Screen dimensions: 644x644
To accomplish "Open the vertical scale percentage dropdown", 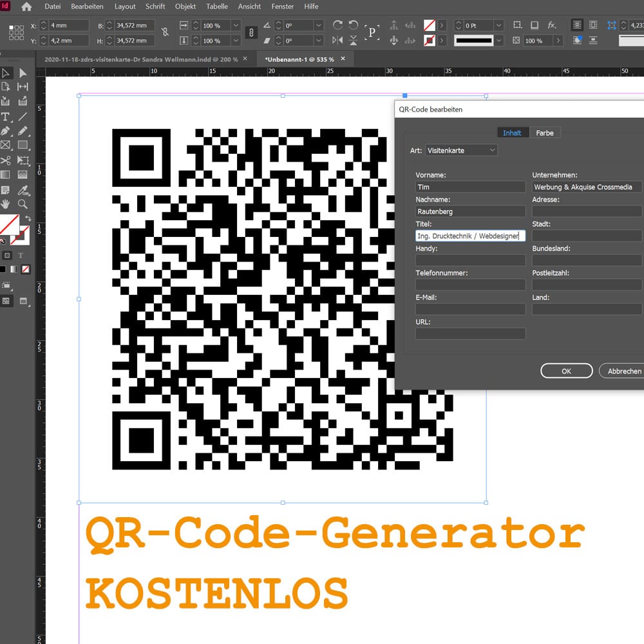I will pyautogui.click(x=236, y=41).
